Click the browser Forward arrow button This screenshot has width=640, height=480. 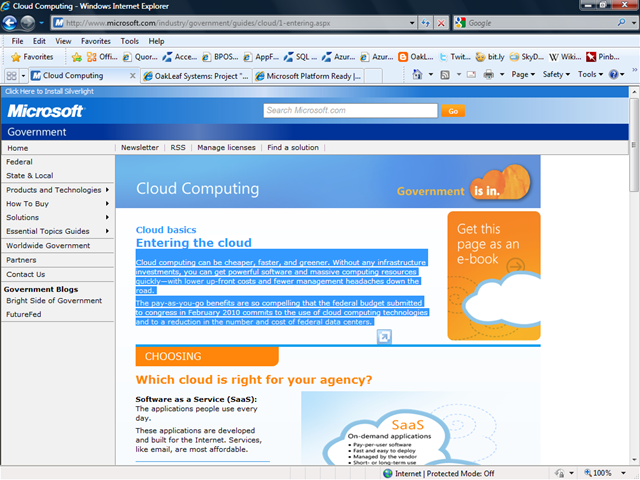click(x=27, y=23)
